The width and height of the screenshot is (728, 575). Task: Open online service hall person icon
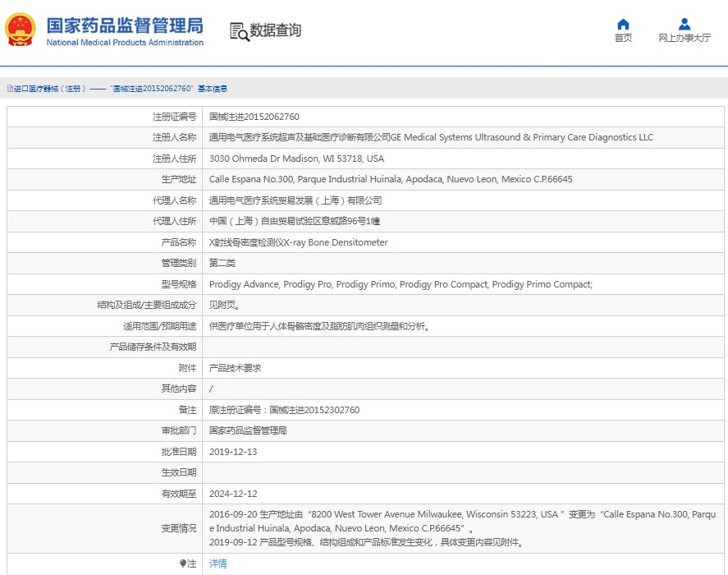684,24
